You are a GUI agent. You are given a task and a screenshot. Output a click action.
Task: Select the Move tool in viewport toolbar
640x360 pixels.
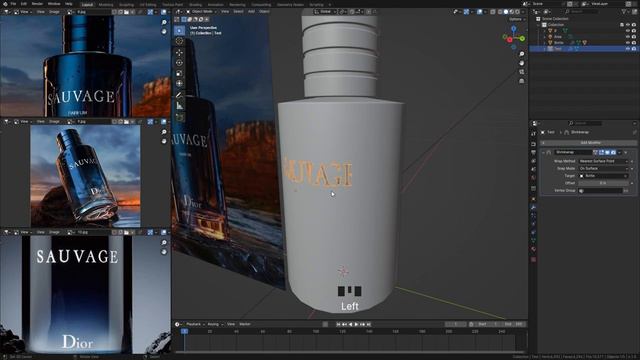coord(179,52)
